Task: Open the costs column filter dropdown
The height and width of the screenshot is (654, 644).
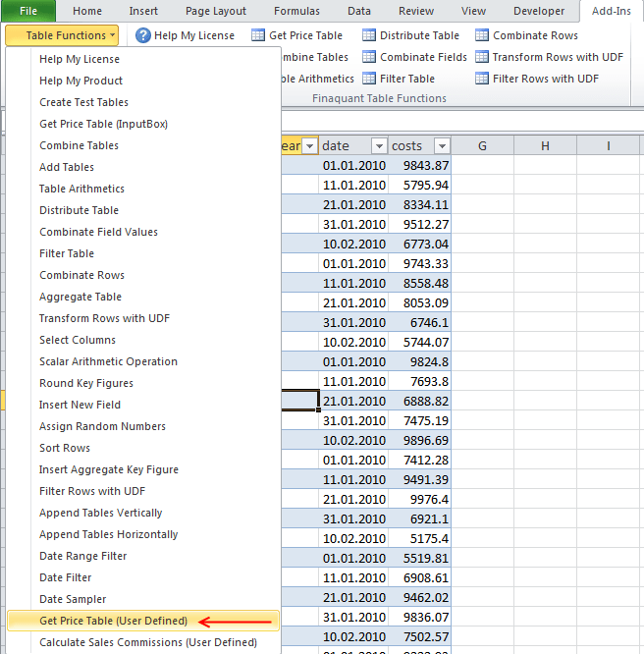Action: (x=442, y=146)
